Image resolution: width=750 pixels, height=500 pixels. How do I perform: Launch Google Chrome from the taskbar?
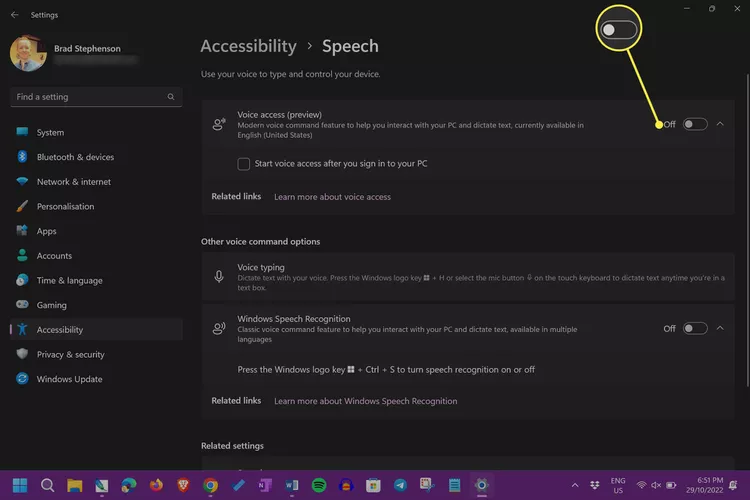pyautogui.click(x=210, y=485)
